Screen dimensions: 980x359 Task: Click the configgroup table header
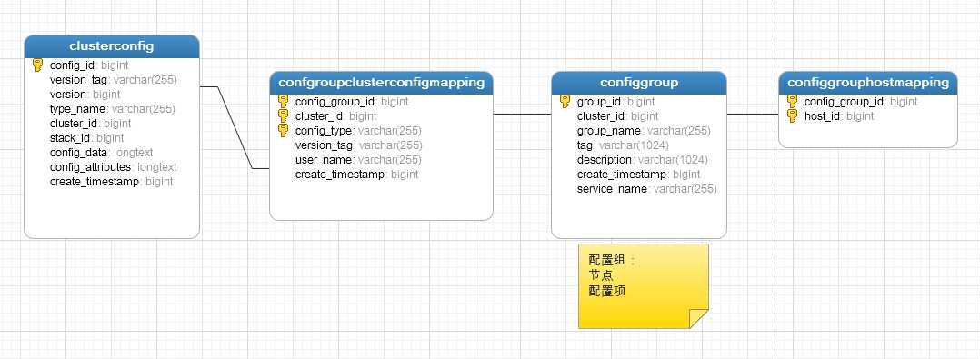click(x=639, y=83)
